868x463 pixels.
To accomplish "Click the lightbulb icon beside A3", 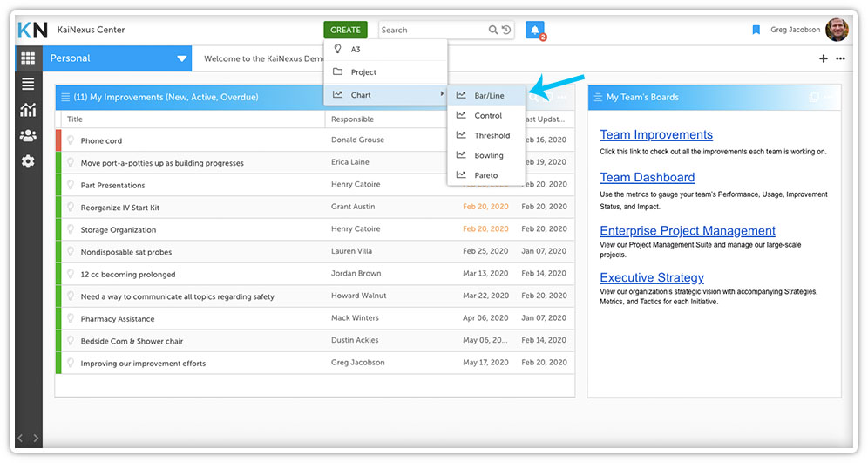I will click(337, 49).
